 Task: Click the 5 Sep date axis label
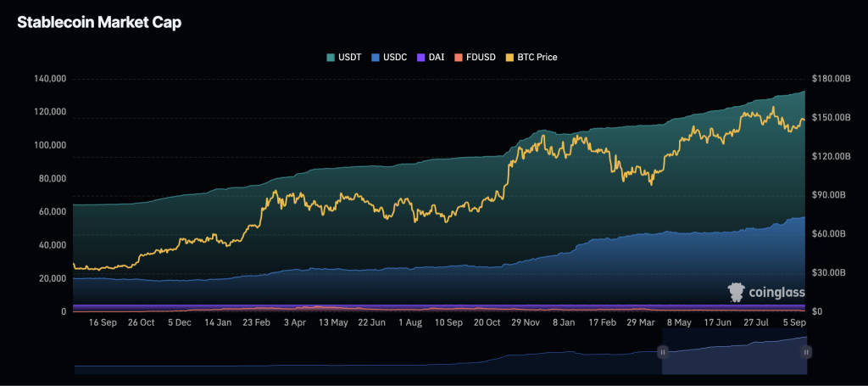[795, 322]
